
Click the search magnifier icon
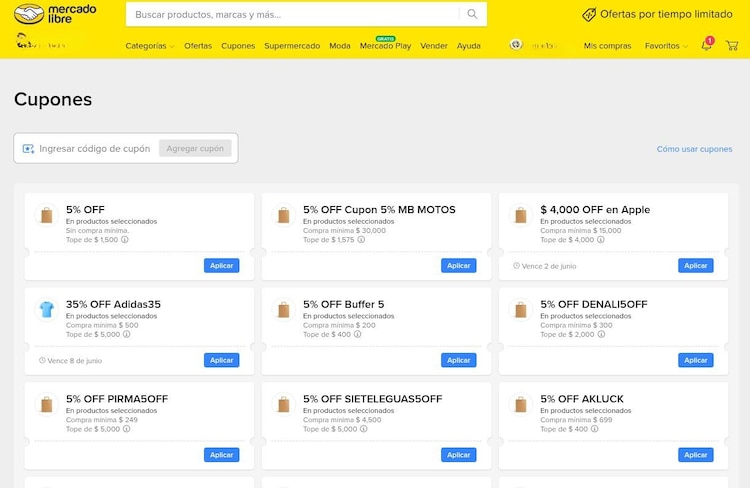pos(472,14)
